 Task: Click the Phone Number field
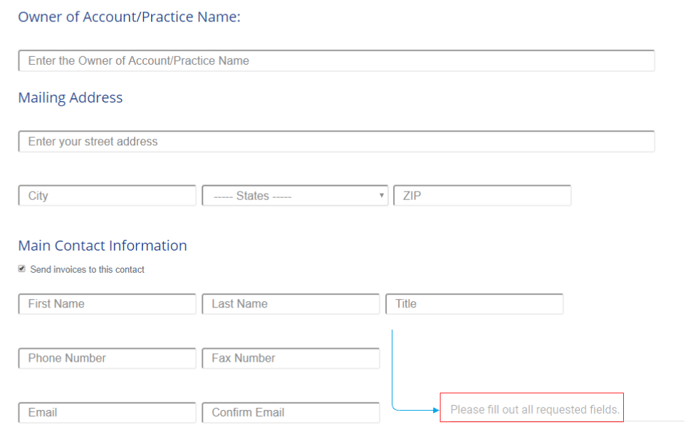coord(107,358)
